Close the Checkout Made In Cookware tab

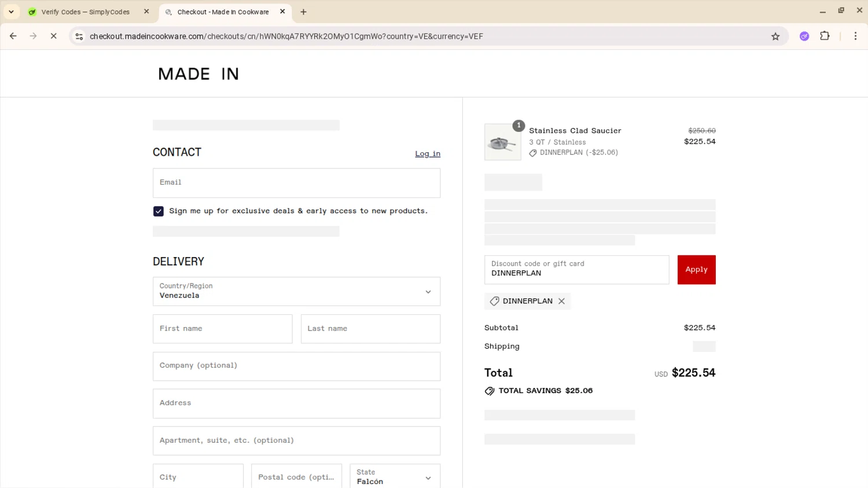pos(282,12)
